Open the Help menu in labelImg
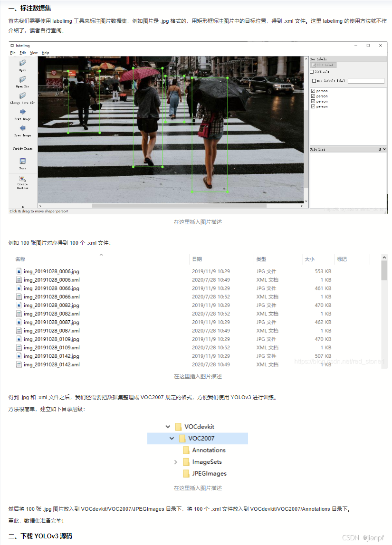 [x=46, y=52]
